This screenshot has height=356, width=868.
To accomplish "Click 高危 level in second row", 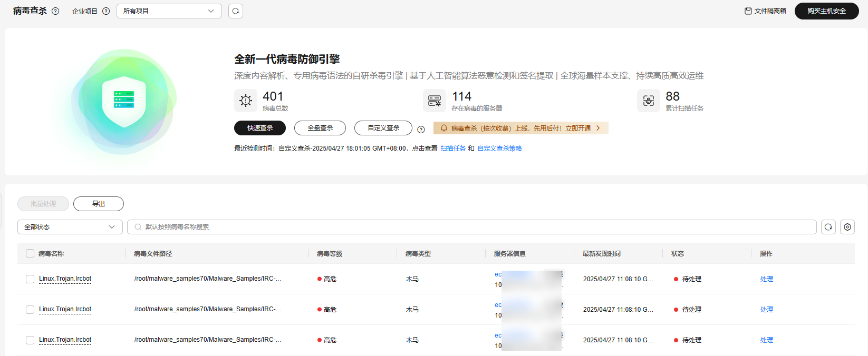I will 327,310.
